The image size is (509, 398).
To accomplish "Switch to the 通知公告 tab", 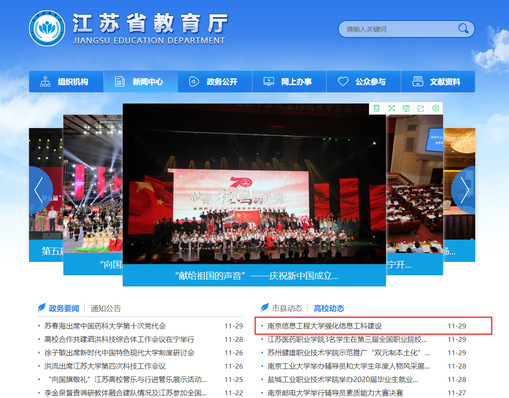I will pos(106,308).
